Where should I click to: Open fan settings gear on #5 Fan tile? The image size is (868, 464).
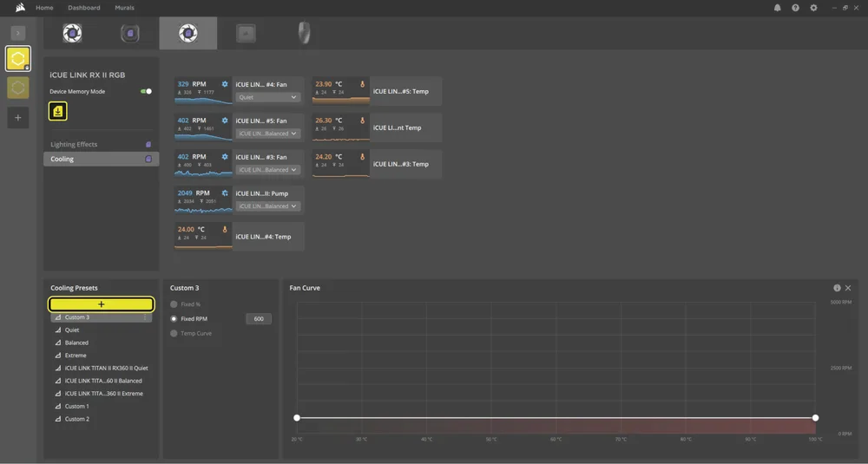pos(225,120)
